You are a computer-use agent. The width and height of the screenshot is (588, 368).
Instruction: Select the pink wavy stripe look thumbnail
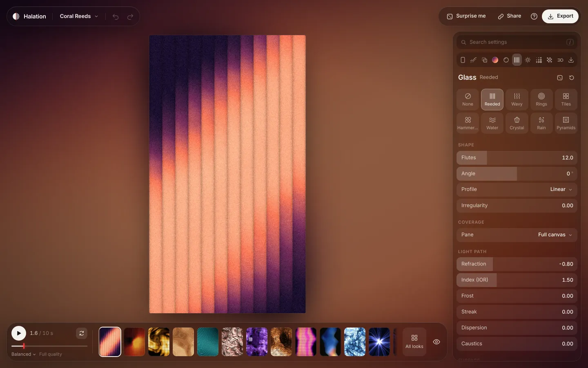306,342
